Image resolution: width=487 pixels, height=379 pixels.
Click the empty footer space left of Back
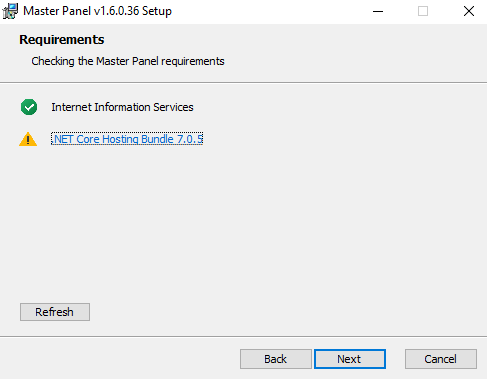120,359
